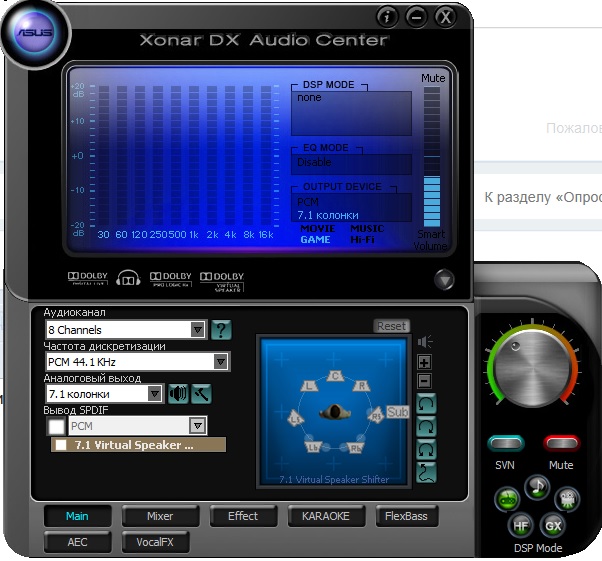The image size is (602, 561).
Task: Switch to the Effect tab
Action: [243, 516]
